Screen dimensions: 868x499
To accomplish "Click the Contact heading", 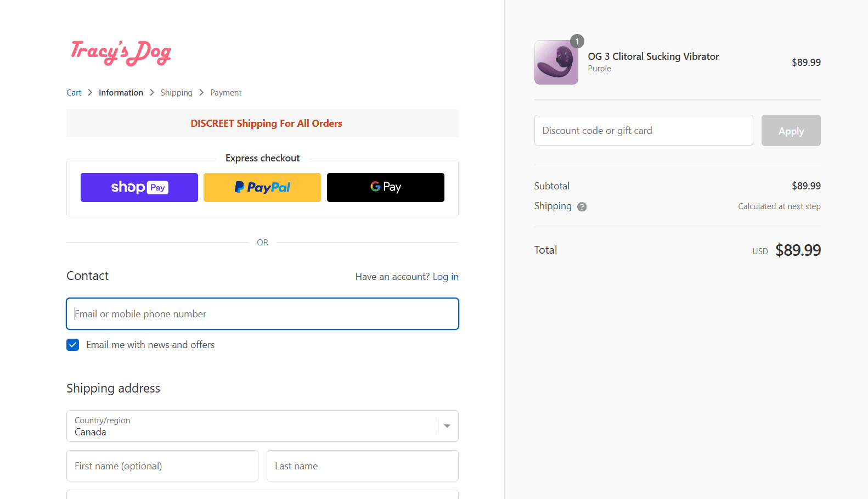I will click(88, 276).
